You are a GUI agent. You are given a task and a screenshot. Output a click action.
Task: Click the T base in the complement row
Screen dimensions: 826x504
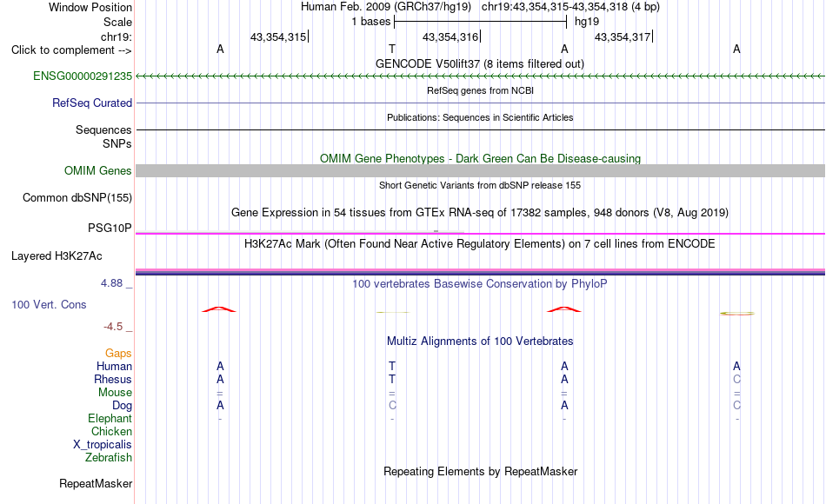coord(392,49)
